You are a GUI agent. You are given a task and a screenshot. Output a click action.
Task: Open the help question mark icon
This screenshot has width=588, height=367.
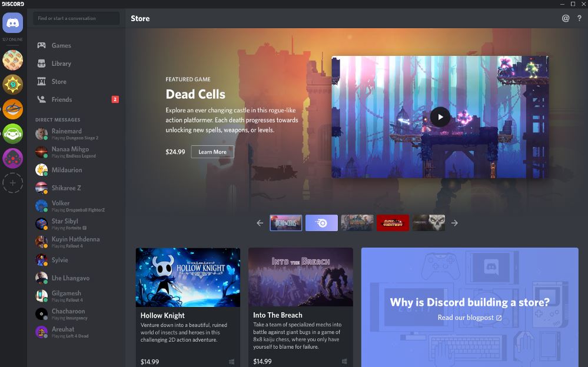[x=579, y=18]
